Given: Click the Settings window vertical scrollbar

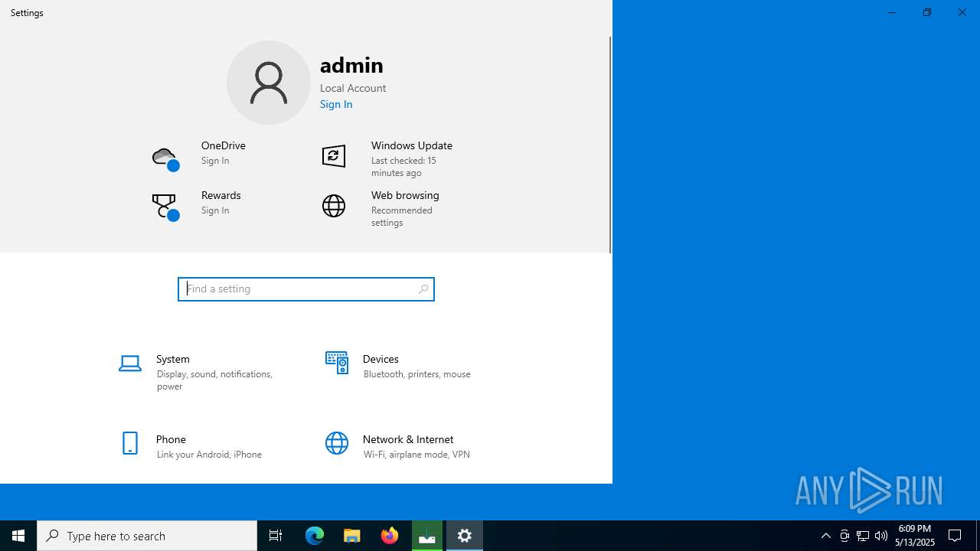Looking at the screenshot, I should [610, 145].
